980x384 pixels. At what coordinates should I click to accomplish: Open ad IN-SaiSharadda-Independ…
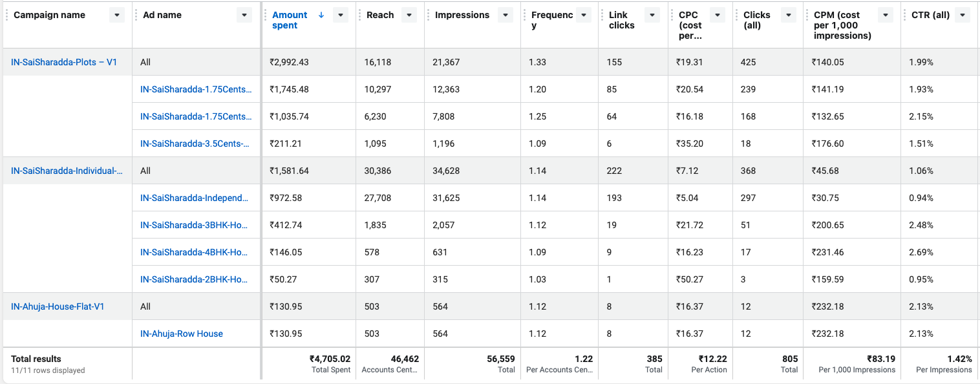[x=194, y=198]
